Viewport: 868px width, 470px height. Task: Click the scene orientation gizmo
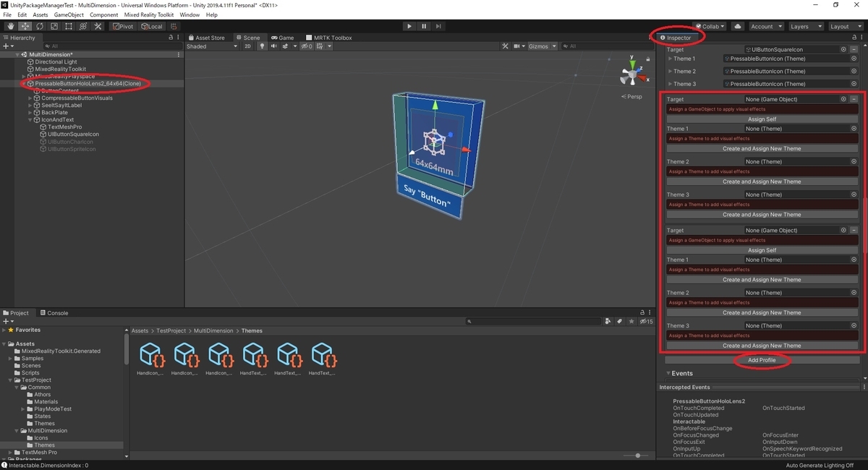[633, 73]
